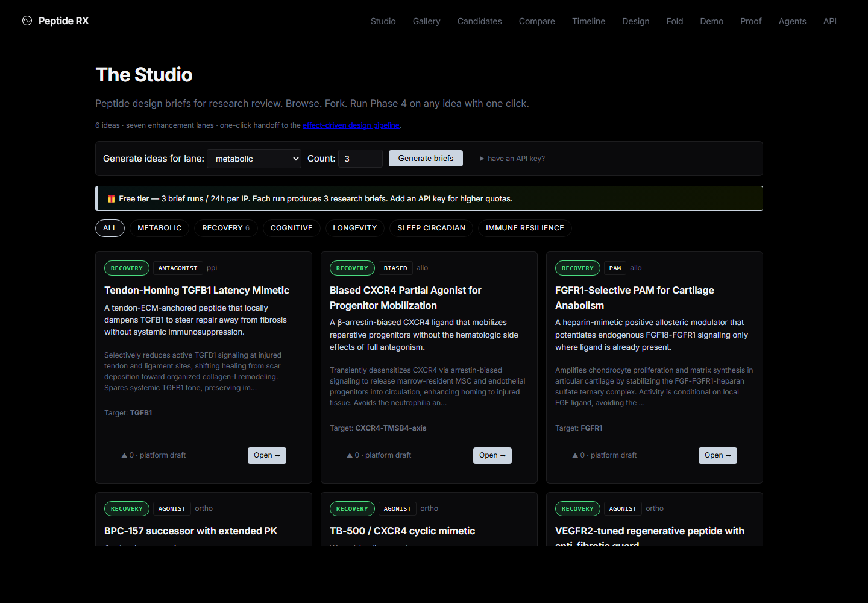Click The Studio page heading

(x=144, y=75)
